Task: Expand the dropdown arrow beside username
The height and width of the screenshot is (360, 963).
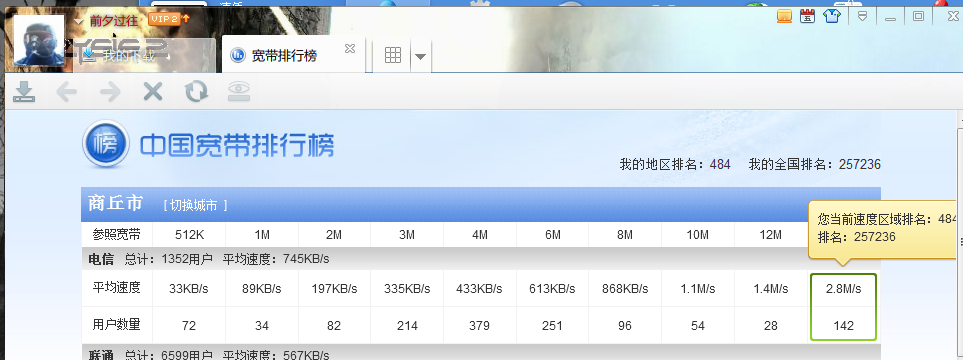Action: 78,21
